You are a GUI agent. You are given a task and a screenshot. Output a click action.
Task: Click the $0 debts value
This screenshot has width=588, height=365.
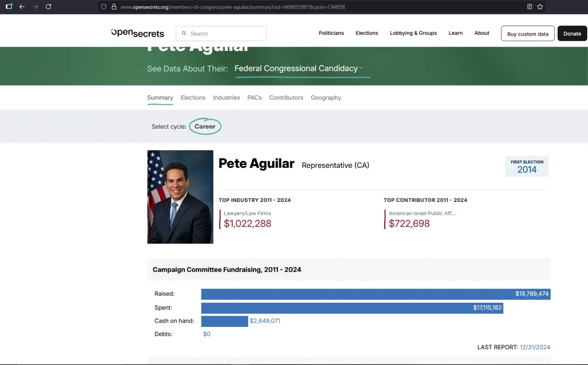207,334
